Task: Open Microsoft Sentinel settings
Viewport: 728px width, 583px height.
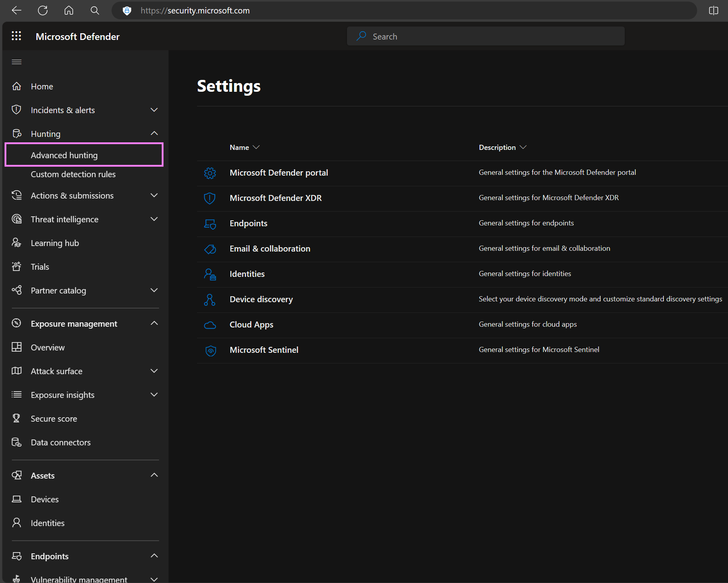Action: click(264, 350)
